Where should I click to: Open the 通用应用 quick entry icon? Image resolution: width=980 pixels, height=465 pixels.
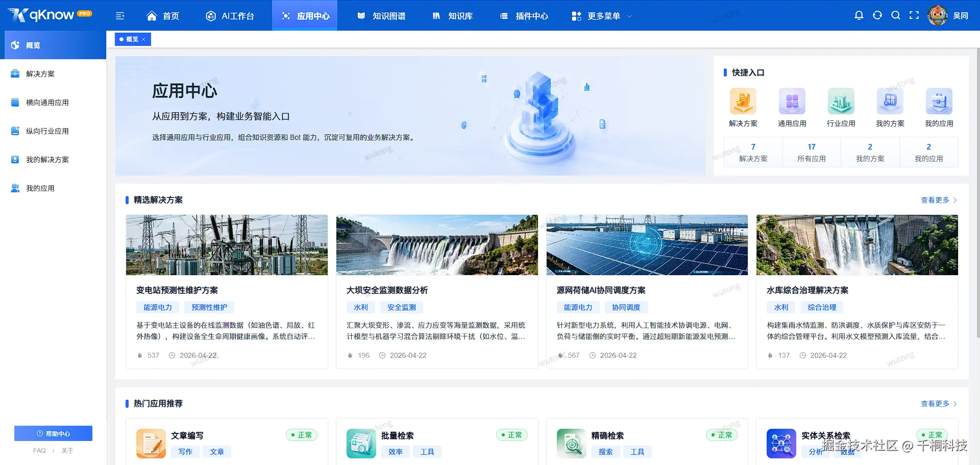tap(792, 101)
